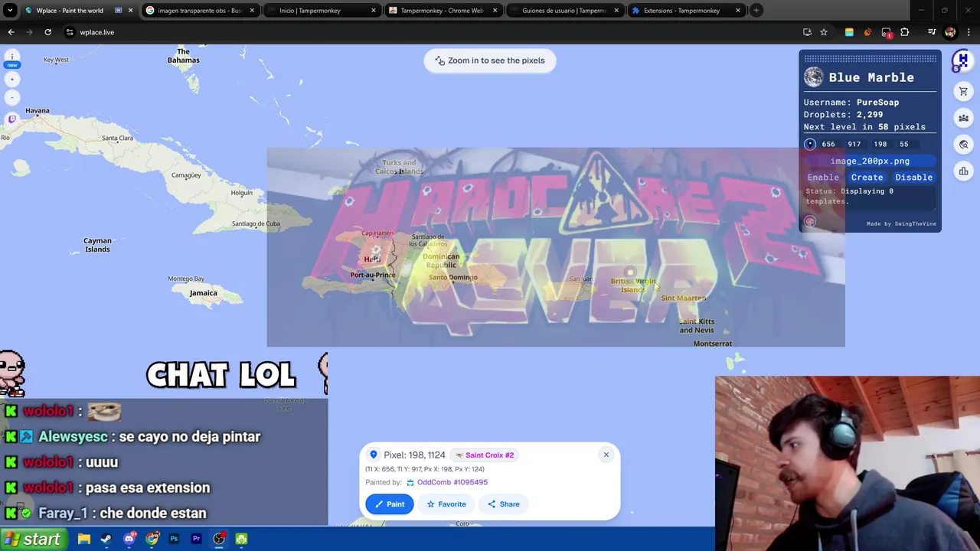This screenshot has width=980, height=551.
Task: Click the Montserrat map label
Action: tap(713, 344)
